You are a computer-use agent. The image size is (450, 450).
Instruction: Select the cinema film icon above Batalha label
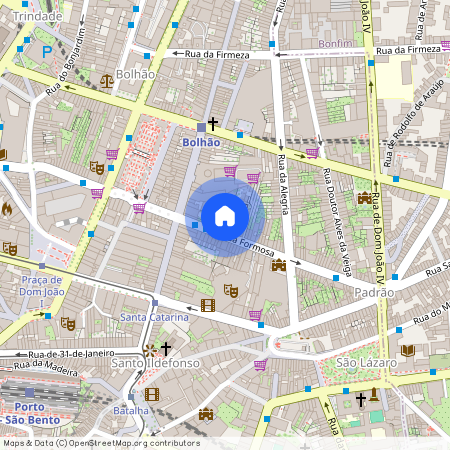pyautogui.click(x=152, y=394)
